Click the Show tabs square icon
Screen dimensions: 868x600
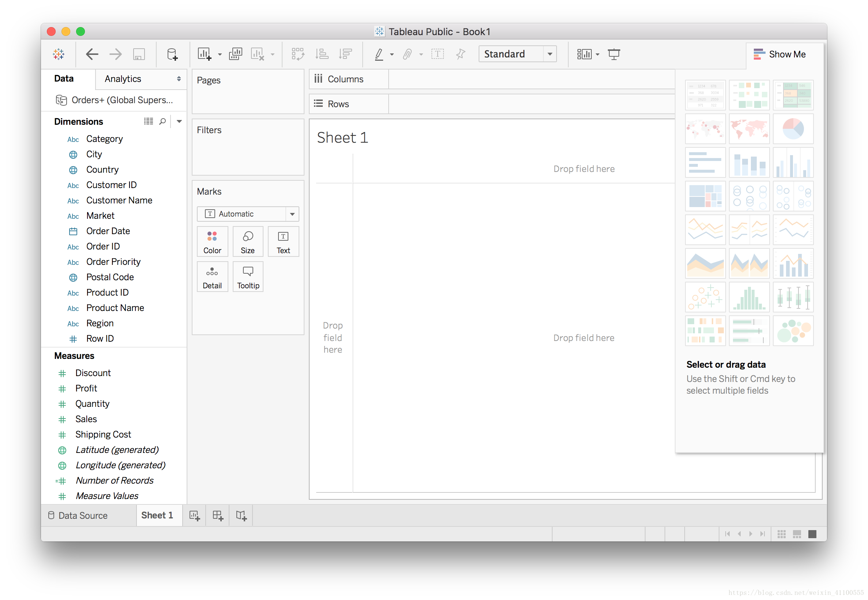[x=812, y=534]
